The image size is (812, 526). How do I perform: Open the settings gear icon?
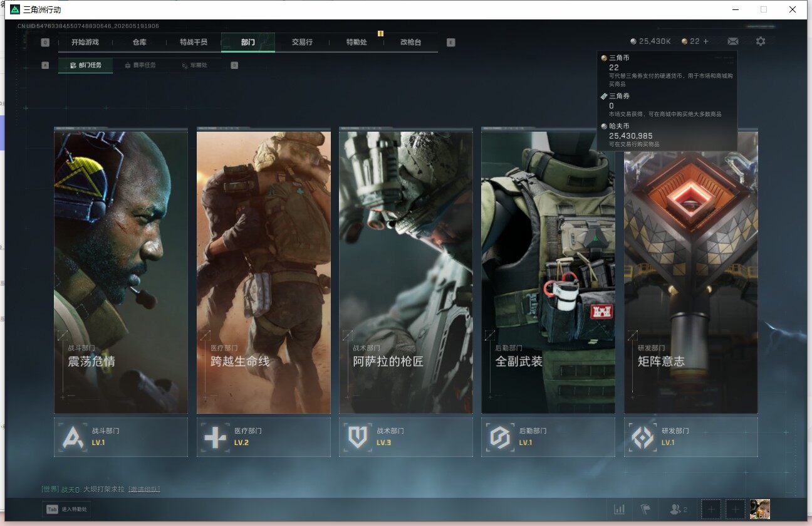(761, 41)
